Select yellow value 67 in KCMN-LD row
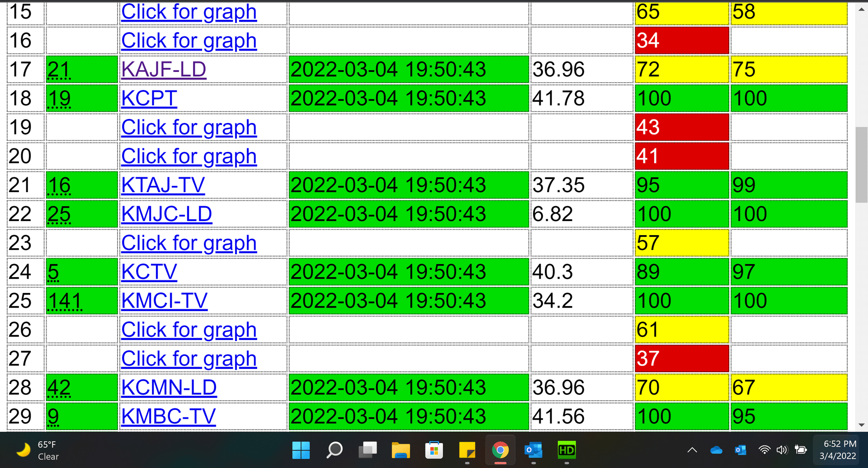Screen dimensions: 868x468 point(788,388)
